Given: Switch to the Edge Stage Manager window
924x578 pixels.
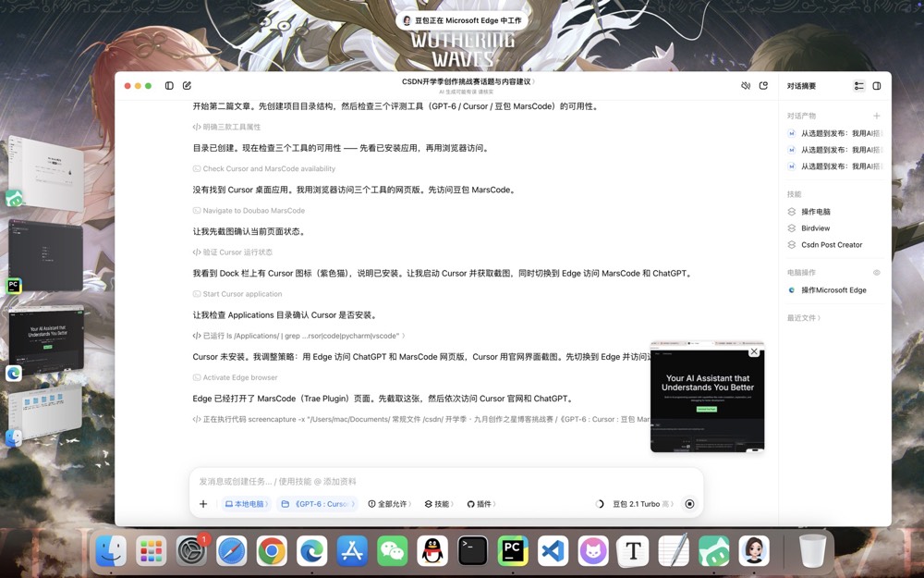Looking at the screenshot, I should coord(46,339).
